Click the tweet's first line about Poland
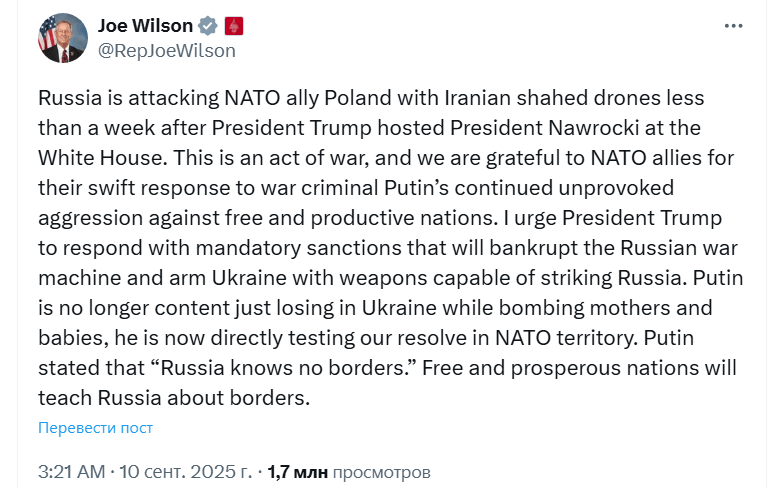Image resolution: width=782 pixels, height=488 pixels. click(371, 98)
